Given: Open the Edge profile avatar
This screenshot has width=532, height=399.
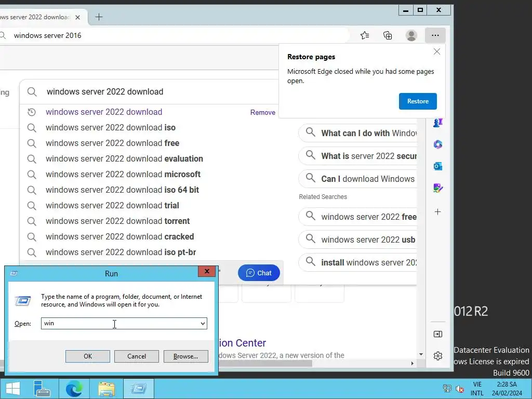Looking at the screenshot, I should coord(411,35).
